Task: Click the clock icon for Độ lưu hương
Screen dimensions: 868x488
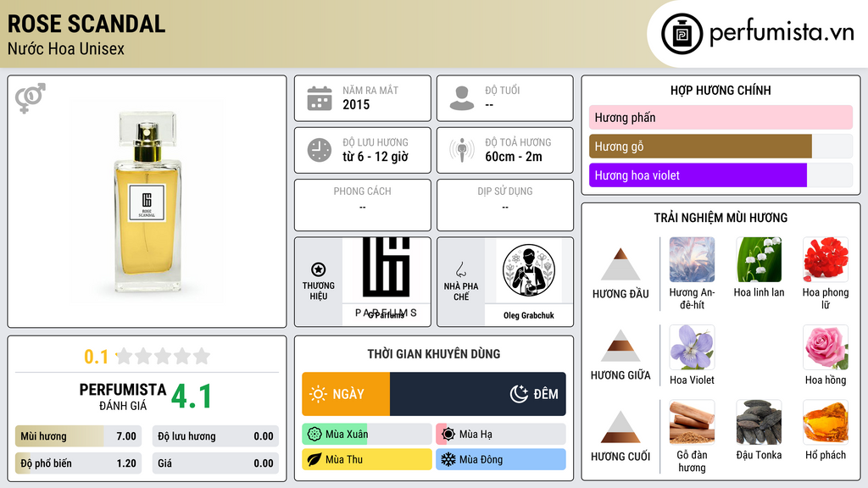Action: click(320, 150)
